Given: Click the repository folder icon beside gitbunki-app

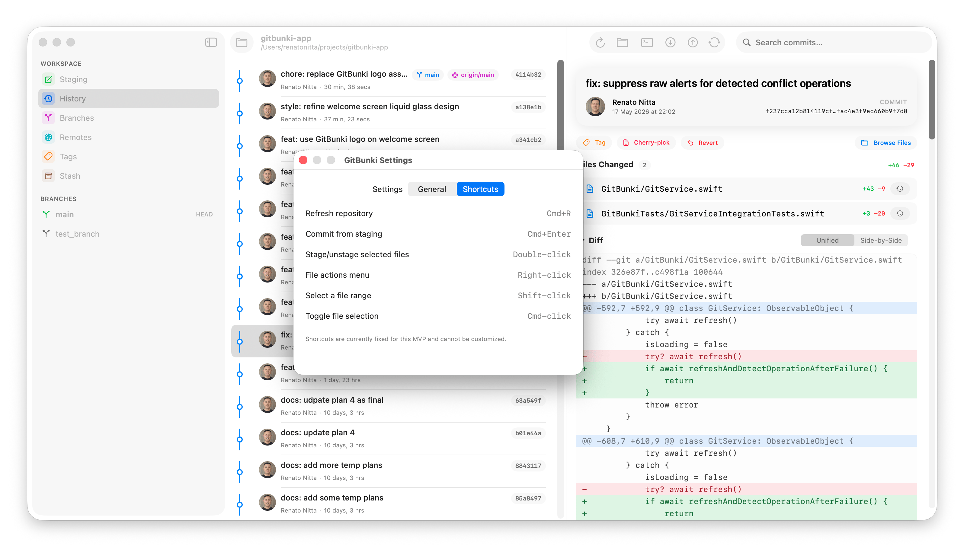Looking at the screenshot, I should [242, 42].
